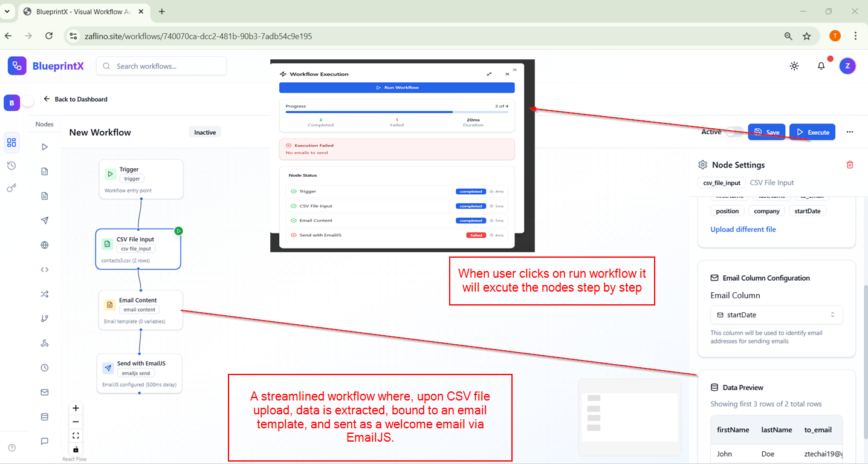Viewport: 868px width, 464px height.
Task: Click Send with EmailJS failed status row
Action: click(x=397, y=235)
